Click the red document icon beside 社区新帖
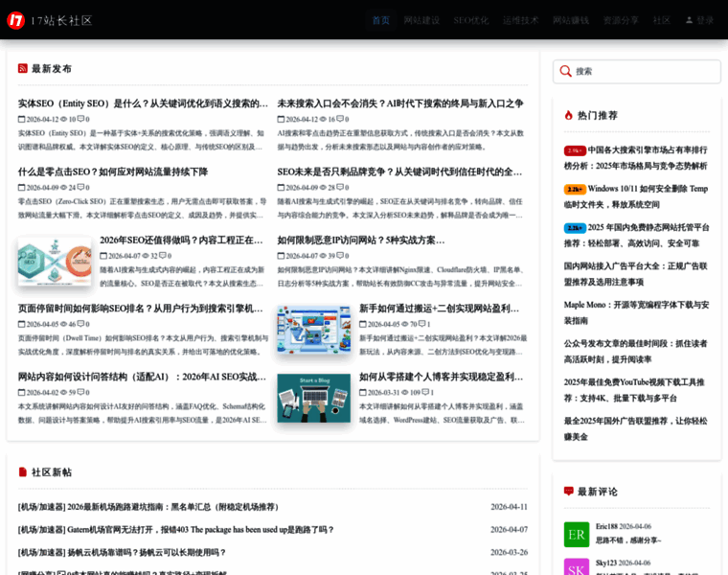728x575 pixels. [x=23, y=471]
